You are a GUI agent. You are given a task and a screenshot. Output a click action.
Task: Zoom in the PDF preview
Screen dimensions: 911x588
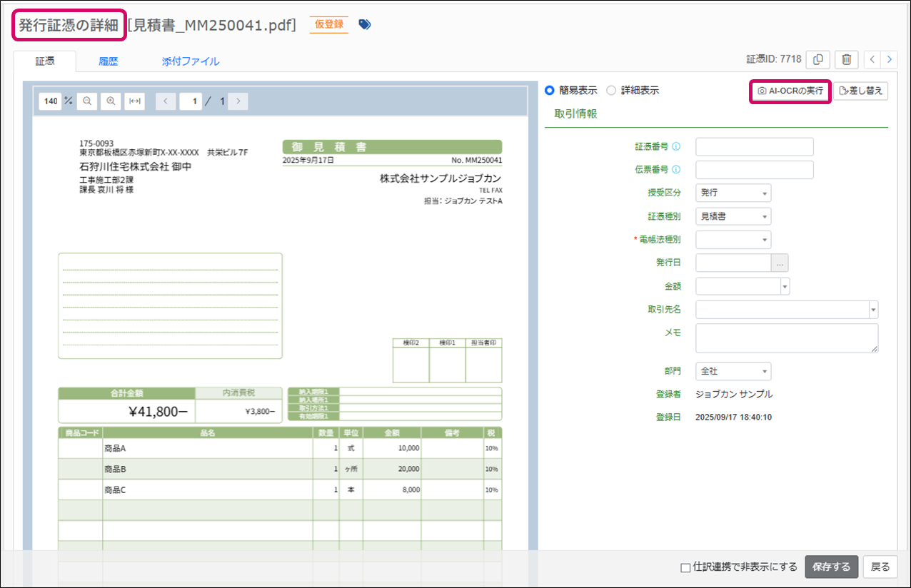tap(111, 101)
